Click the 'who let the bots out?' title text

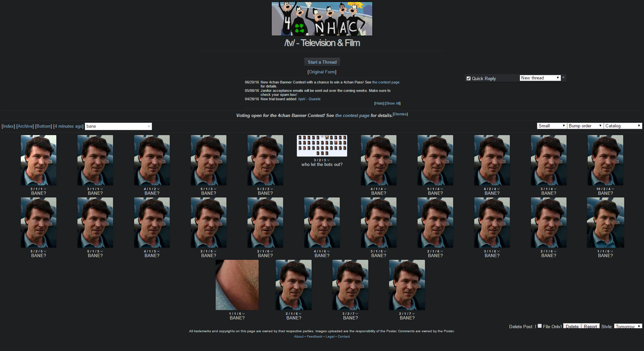[x=322, y=165]
